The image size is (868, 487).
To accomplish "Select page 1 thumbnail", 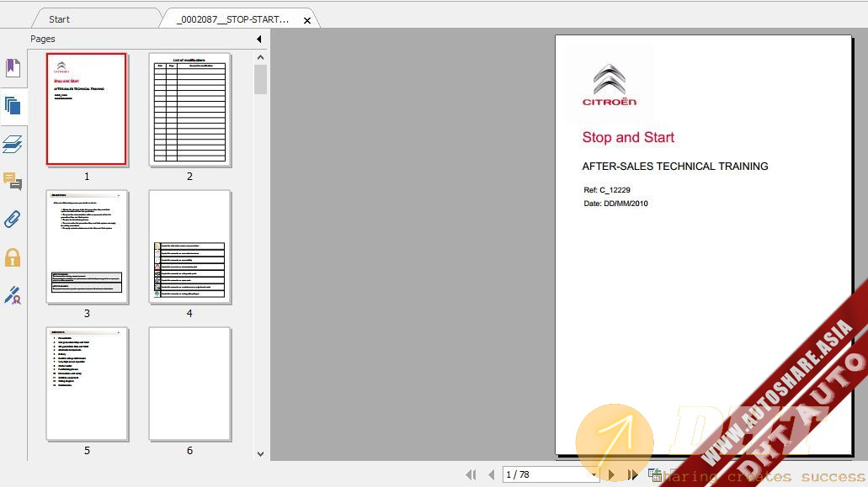I will tap(87, 109).
